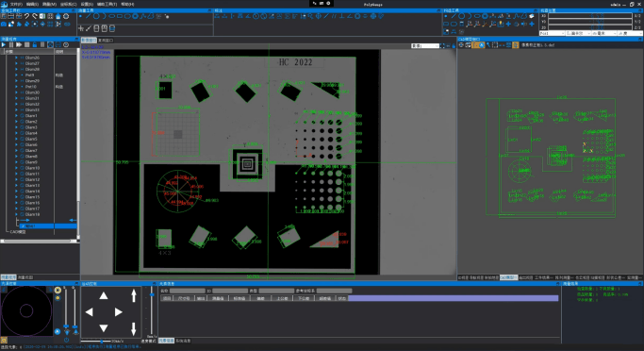Image resolution: width=644 pixels, height=351 pixels.
Task: Expand the Pnt9 tree node
Action: click(16, 75)
